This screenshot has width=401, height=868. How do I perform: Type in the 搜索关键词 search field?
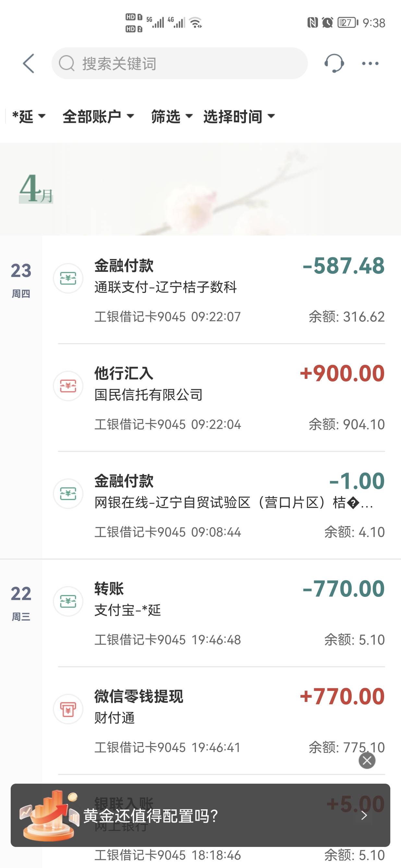(189, 63)
